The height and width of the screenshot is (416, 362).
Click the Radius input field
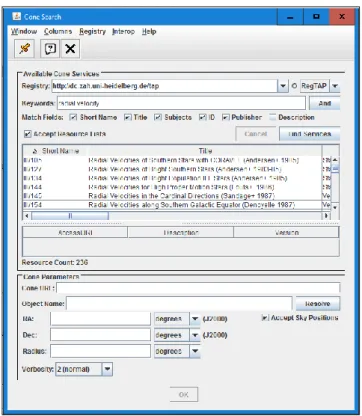pos(100,351)
